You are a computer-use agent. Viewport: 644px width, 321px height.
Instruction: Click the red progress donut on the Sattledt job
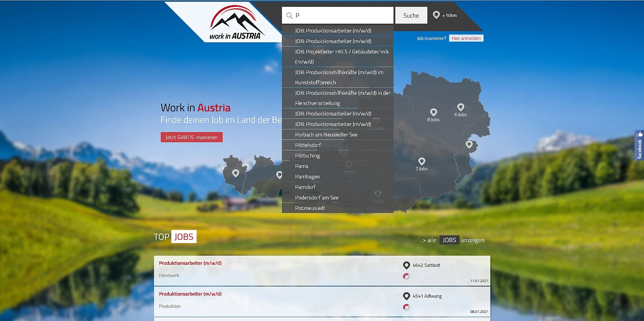pyautogui.click(x=406, y=276)
